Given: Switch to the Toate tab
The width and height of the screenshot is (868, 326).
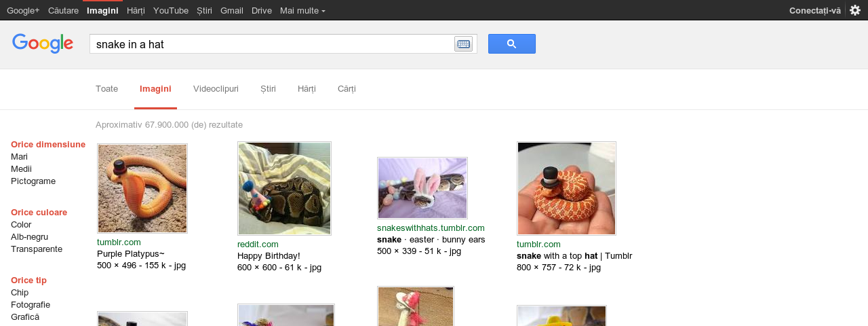Looking at the screenshot, I should pyautogui.click(x=106, y=89).
